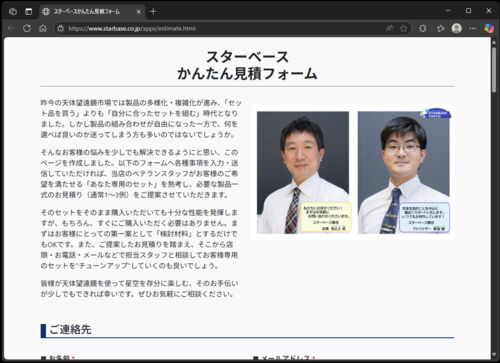Image resolution: width=500 pixels, height=363 pixels.
Task: View site information lock icon
Action: (x=61, y=28)
